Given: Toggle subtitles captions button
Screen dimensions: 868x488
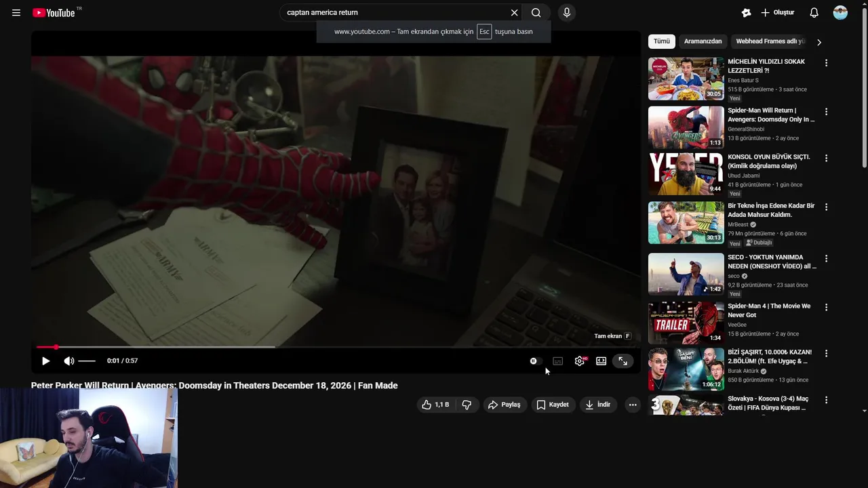Looking at the screenshot, I should (x=557, y=361).
